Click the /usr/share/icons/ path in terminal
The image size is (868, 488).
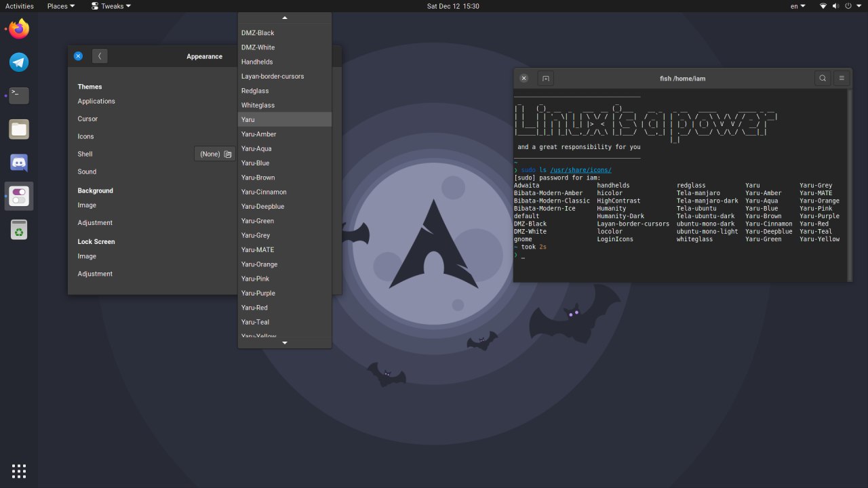click(580, 170)
